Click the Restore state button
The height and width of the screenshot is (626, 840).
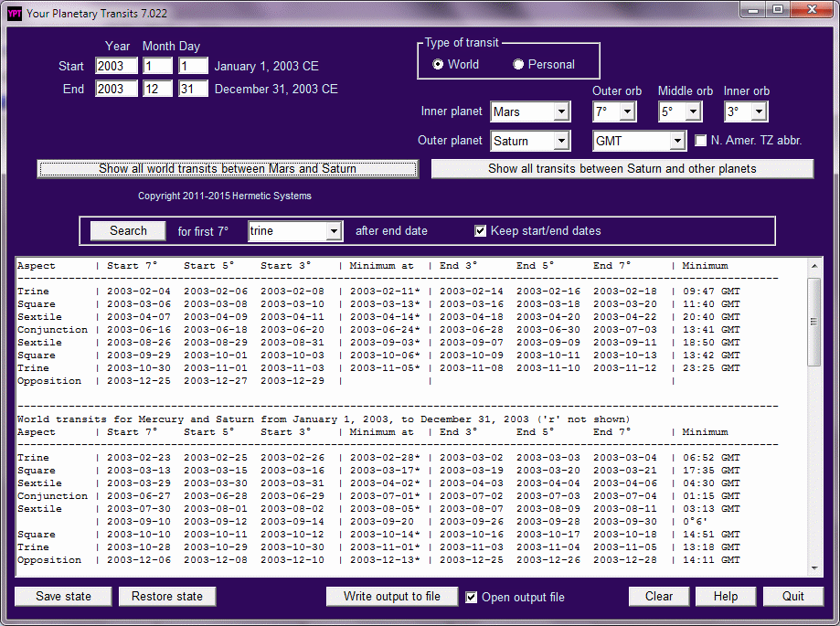point(167,597)
